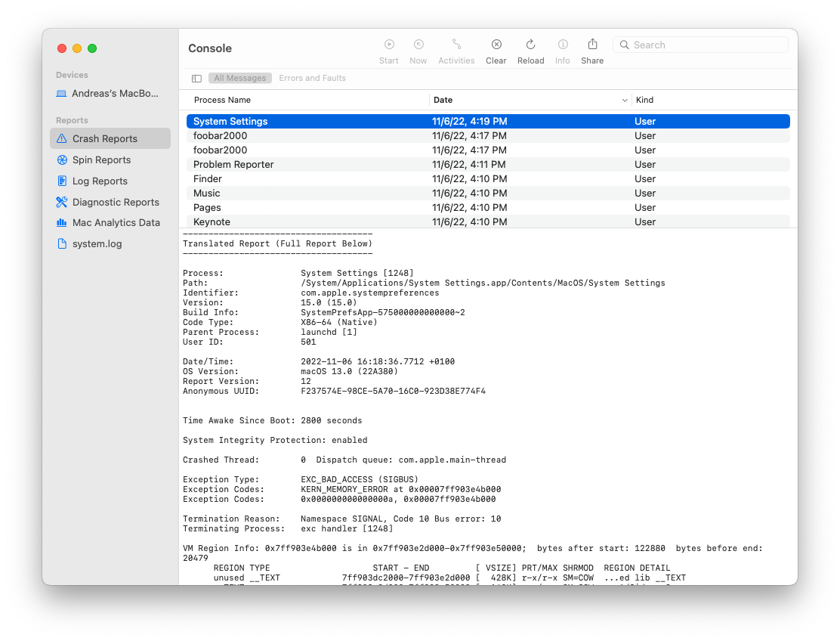This screenshot has width=840, height=641.
Task: Select Crash Reports in sidebar
Action: [x=110, y=139]
